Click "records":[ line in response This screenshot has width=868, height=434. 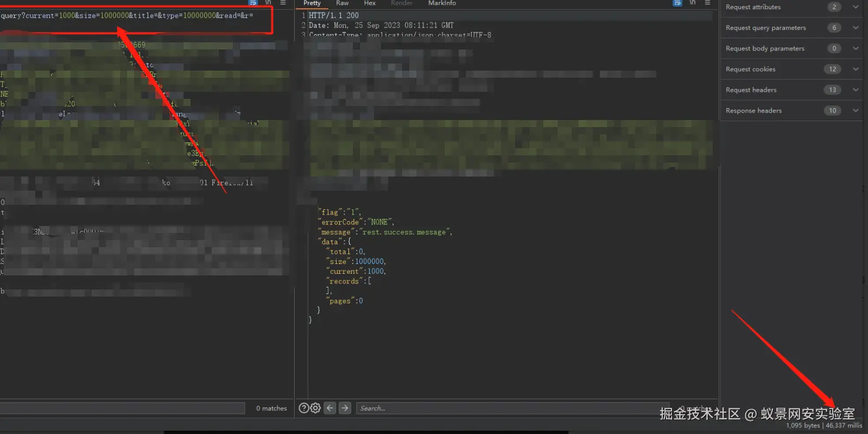349,281
